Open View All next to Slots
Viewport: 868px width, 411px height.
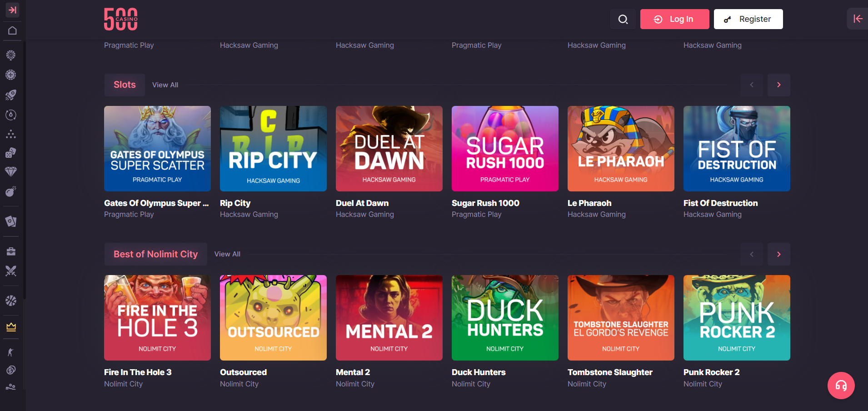click(165, 85)
